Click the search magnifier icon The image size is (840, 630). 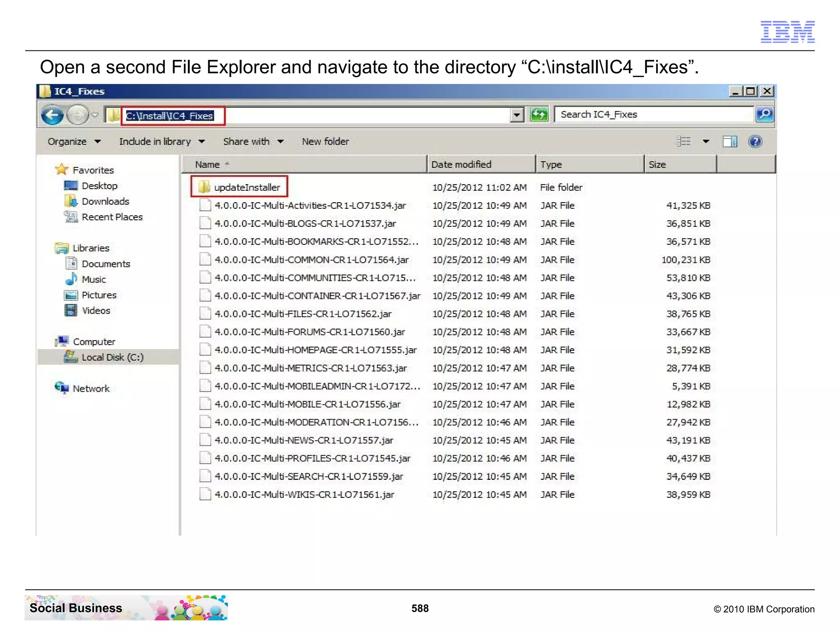coord(765,114)
